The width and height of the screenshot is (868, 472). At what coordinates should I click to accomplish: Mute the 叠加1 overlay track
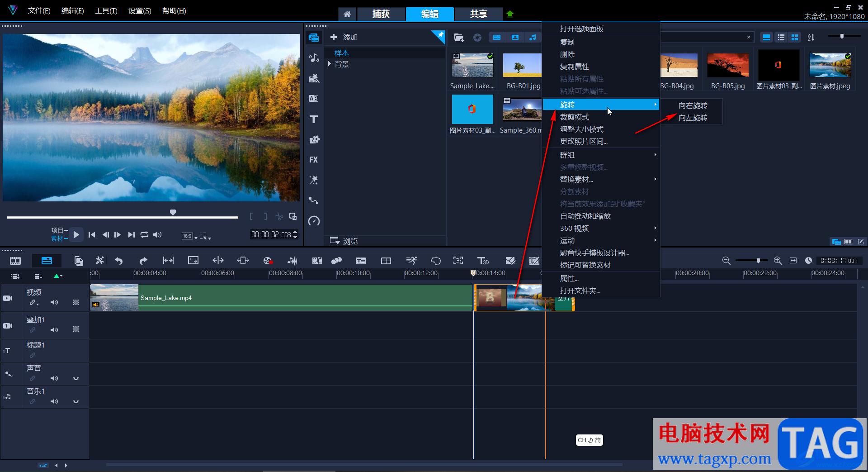[54, 330]
